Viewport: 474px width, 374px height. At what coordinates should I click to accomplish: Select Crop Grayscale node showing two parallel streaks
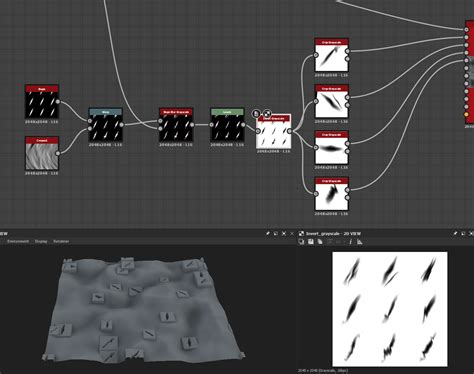[332, 101]
